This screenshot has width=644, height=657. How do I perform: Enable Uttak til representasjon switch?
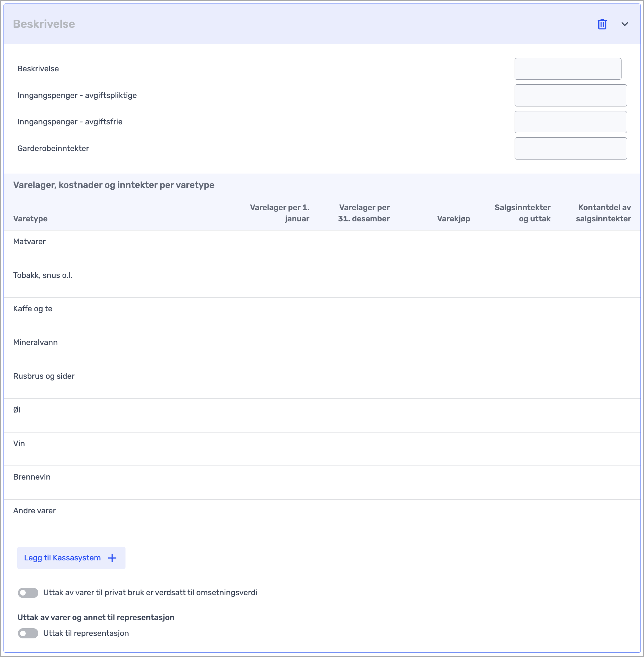click(28, 633)
